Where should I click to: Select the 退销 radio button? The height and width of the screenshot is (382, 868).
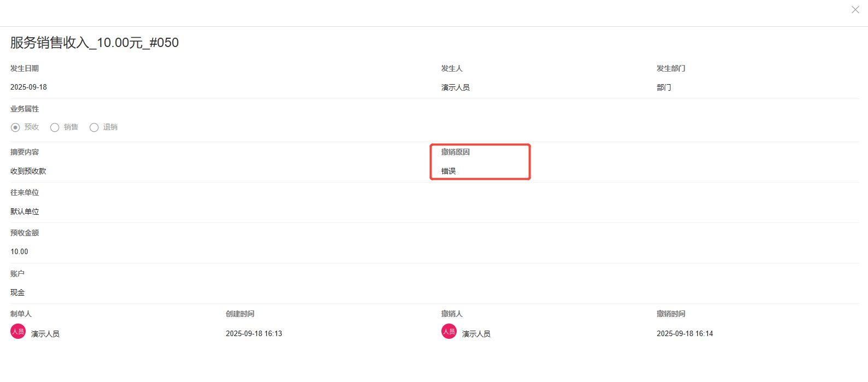coord(94,127)
